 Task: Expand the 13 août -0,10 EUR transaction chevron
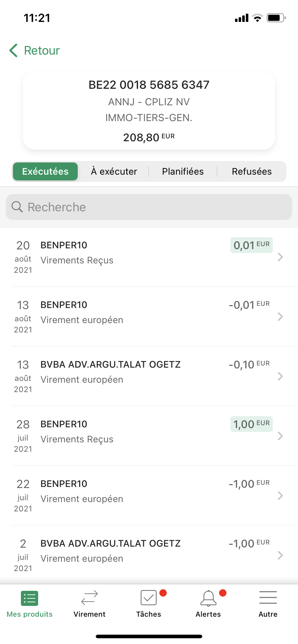pyautogui.click(x=280, y=376)
